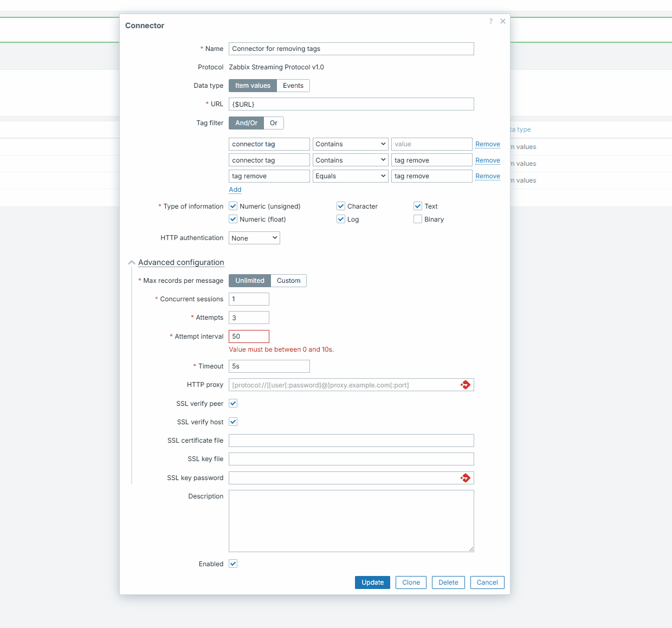Set Max records per message to Custom
Image resolution: width=672 pixels, height=628 pixels.
[288, 281]
